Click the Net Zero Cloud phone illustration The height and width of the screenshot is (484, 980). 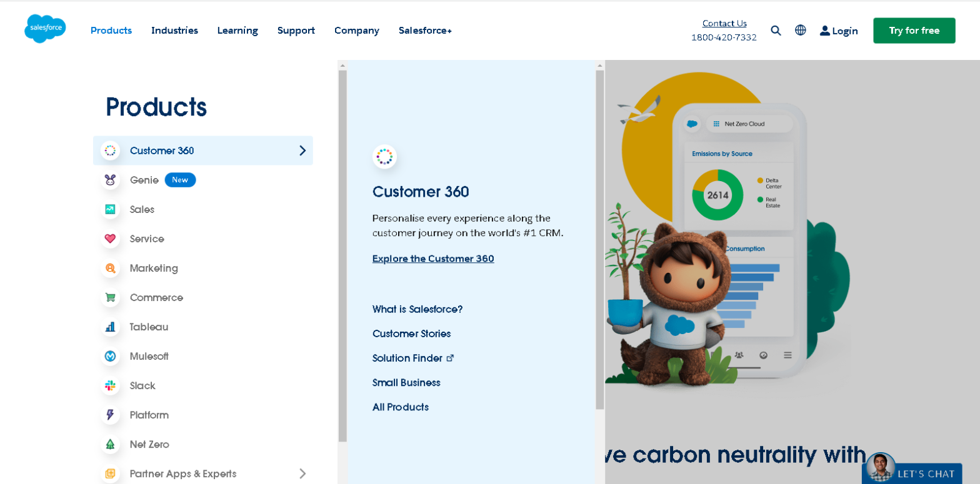click(739, 240)
